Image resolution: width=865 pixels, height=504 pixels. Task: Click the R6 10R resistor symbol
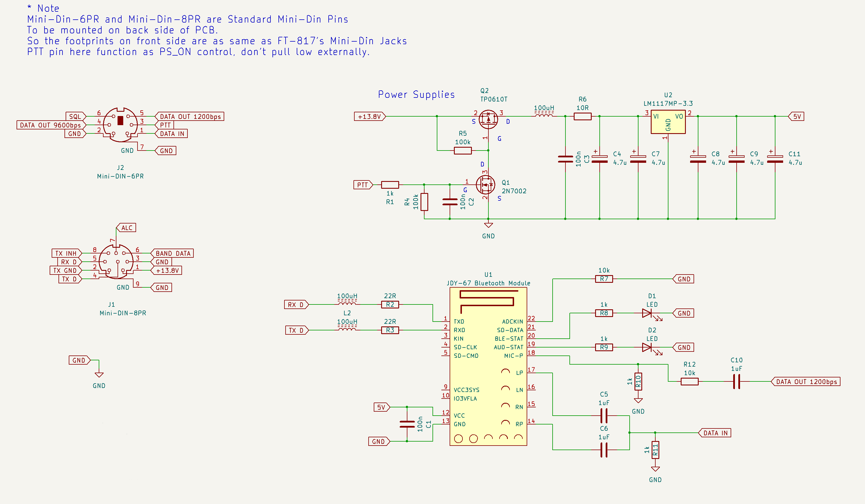(x=583, y=116)
